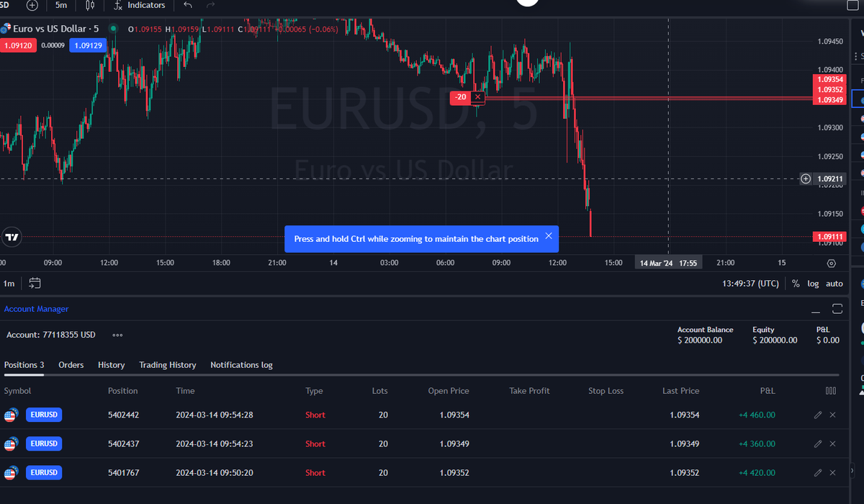Open the table column settings icon
Screen dimensions: 864x504
(x=831, y=391)
